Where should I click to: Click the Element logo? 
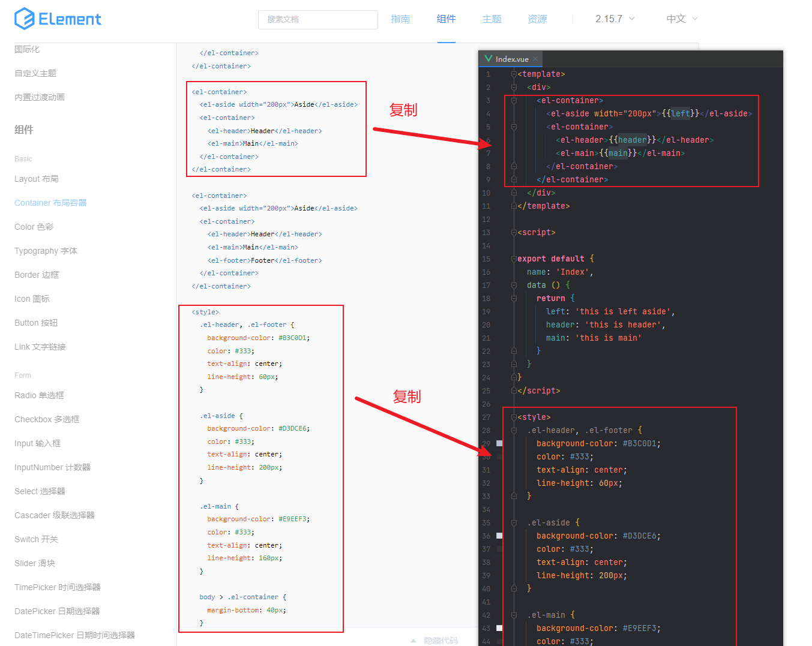pyautogui.click(x=58, y=19)
